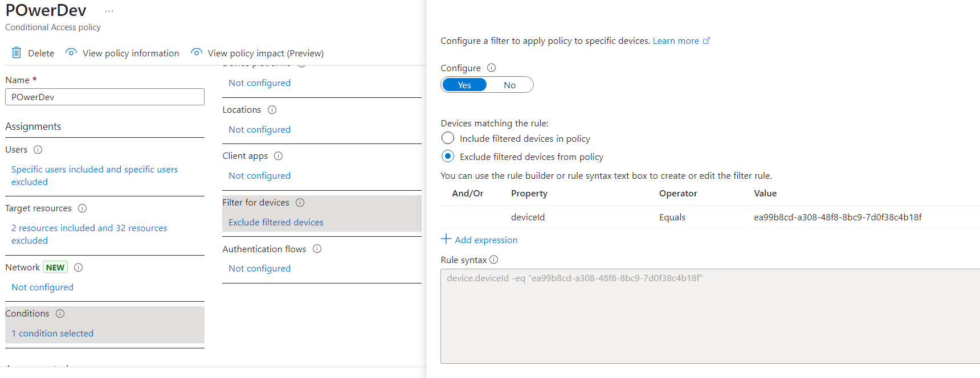980x378 pixels.
Task: Open the Filter for devices condition
Action: (276, 222)
